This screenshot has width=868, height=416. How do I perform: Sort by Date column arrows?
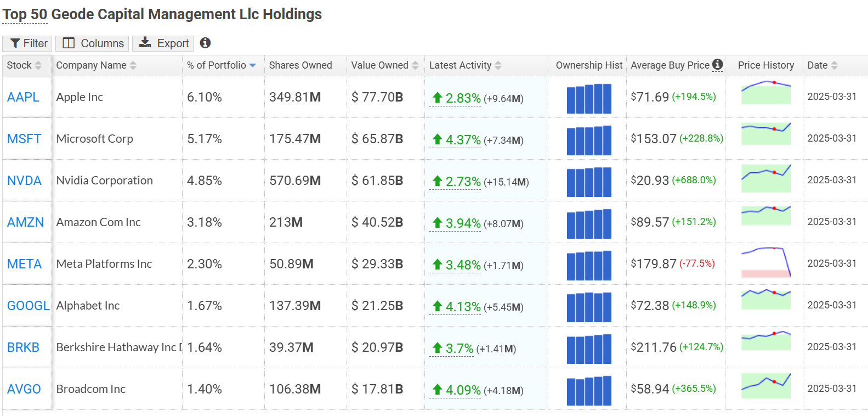pos(835,65)
